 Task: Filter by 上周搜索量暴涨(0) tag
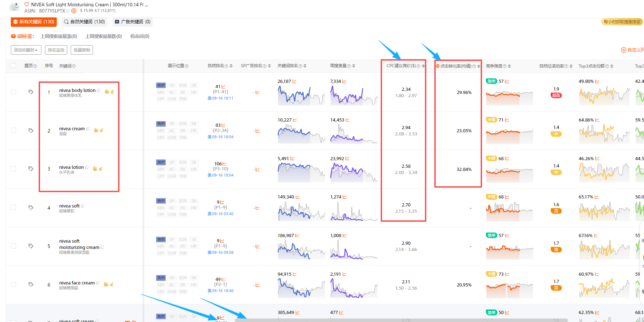(59, 36)
